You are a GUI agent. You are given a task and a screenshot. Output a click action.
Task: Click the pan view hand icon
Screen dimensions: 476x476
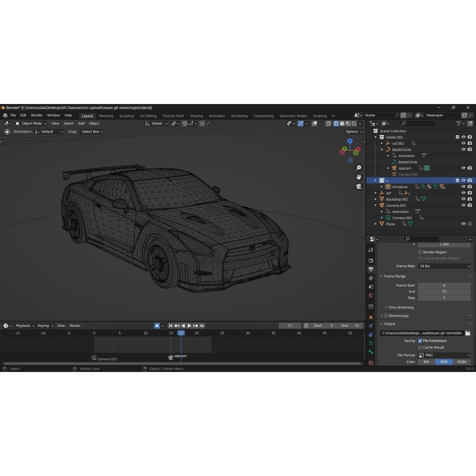point(358,177)
